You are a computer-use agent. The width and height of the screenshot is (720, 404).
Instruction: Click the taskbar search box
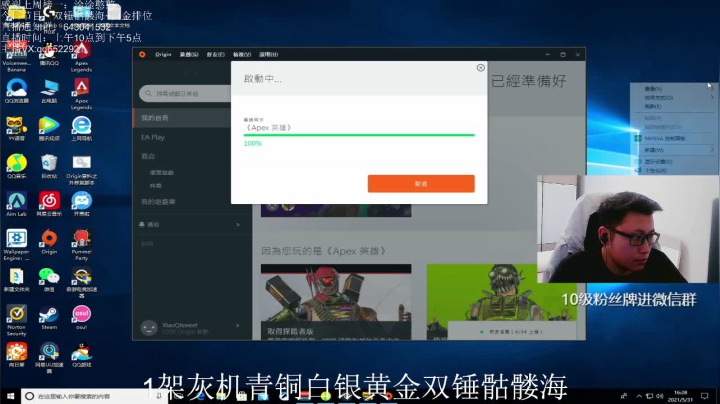(x=94, y=396)
